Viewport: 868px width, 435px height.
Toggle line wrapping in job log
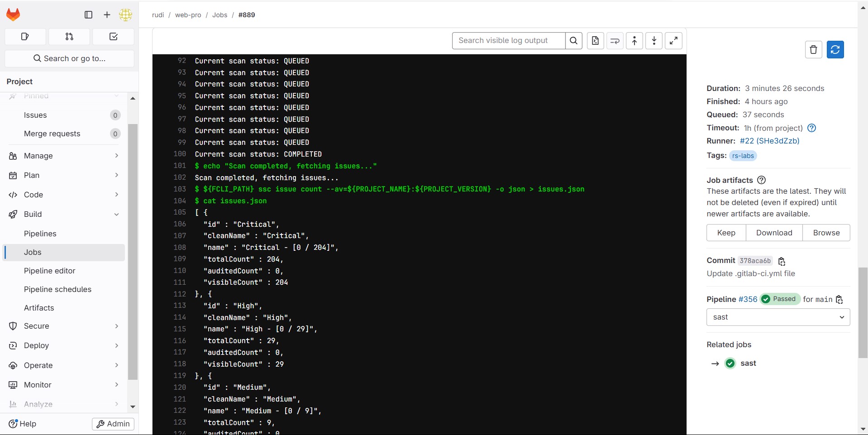pyautogui.click(x=615, y=41)
